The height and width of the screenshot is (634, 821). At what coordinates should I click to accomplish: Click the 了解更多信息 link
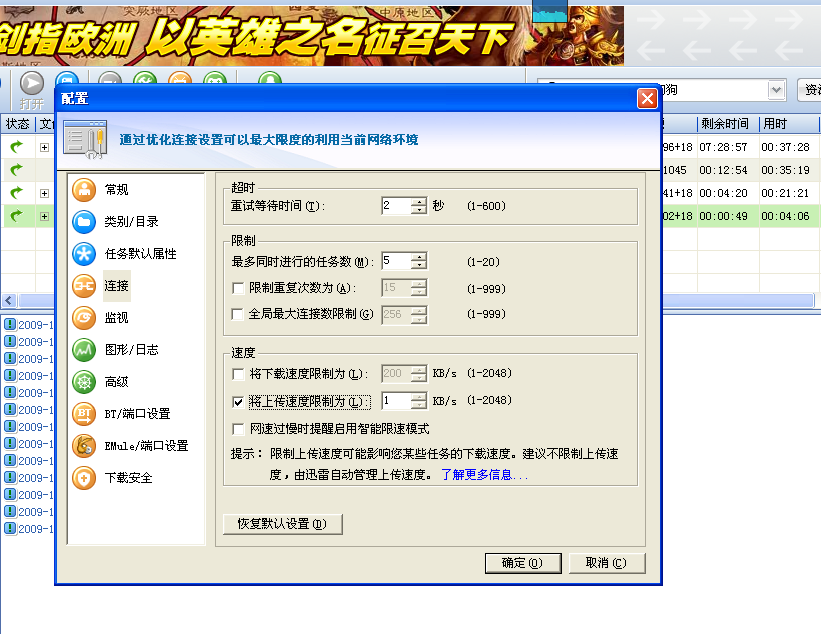tap(484, 476)
